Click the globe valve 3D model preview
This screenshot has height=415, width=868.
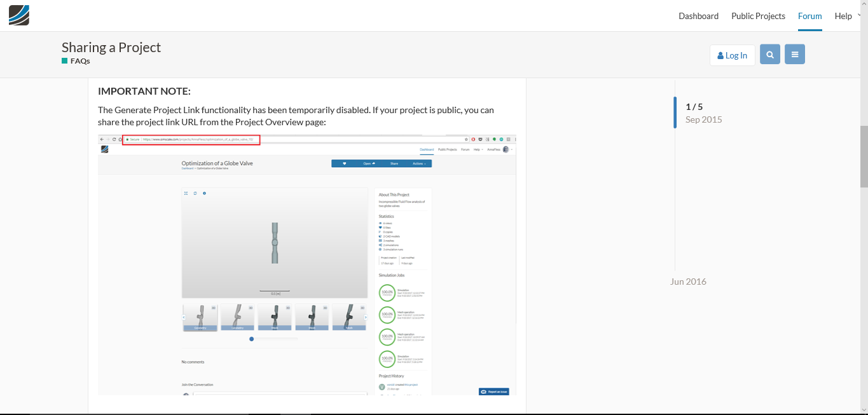pyautogui.click(x=275, y=243)
